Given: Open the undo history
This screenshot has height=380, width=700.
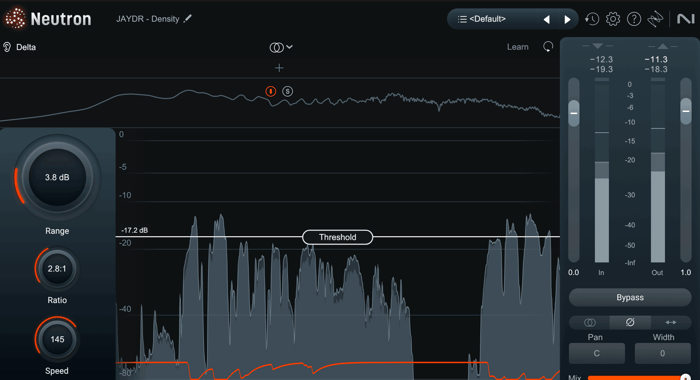Looking at the screenshot, I should 592,19.
